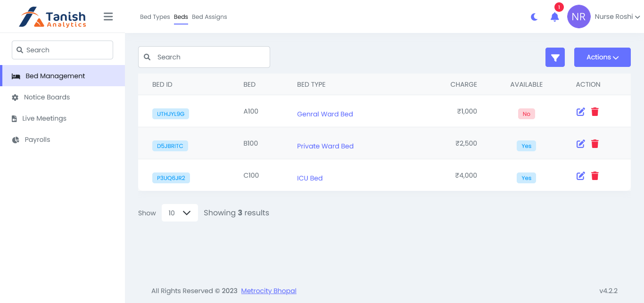
Task: Expand the Nurse Roshi account menu
Action: tap(617, 16)
